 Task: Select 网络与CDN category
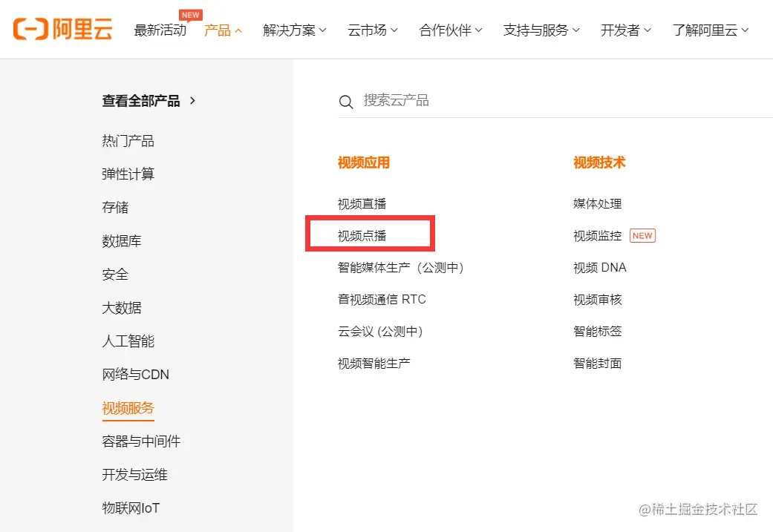[x=136, y=375]
